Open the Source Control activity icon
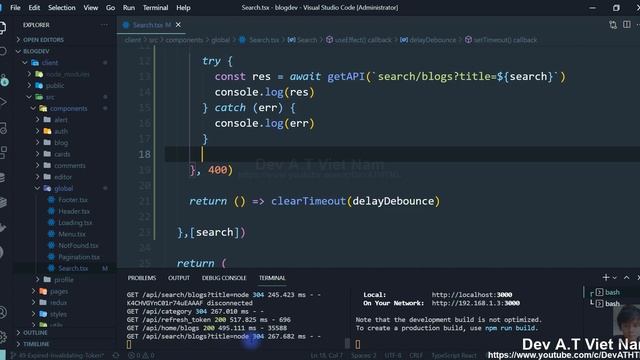 click(3, 80)
